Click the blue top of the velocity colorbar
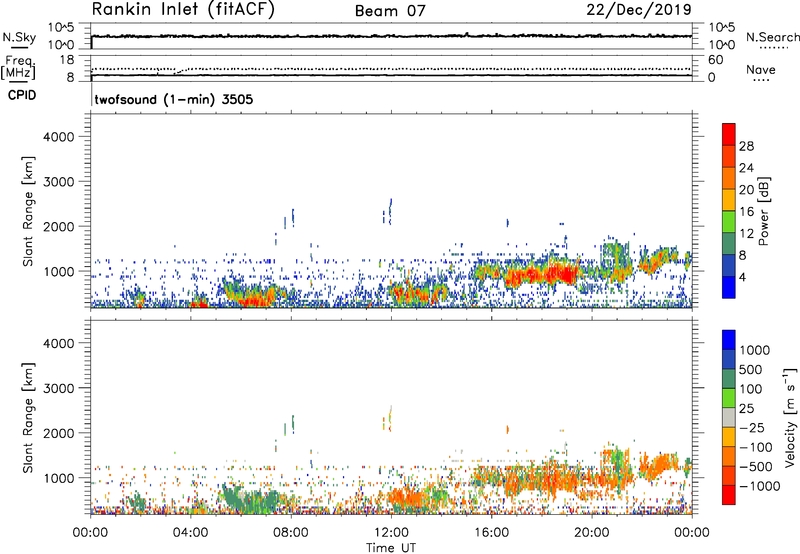Viewport: 800px width, 554px height. click(729, 340)
